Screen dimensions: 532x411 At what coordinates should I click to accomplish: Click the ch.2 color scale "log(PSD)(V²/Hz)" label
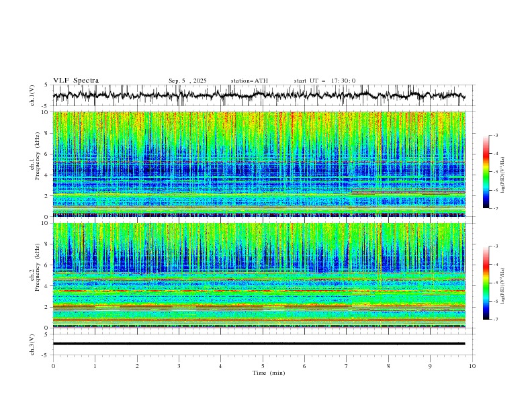coord(503,286)
